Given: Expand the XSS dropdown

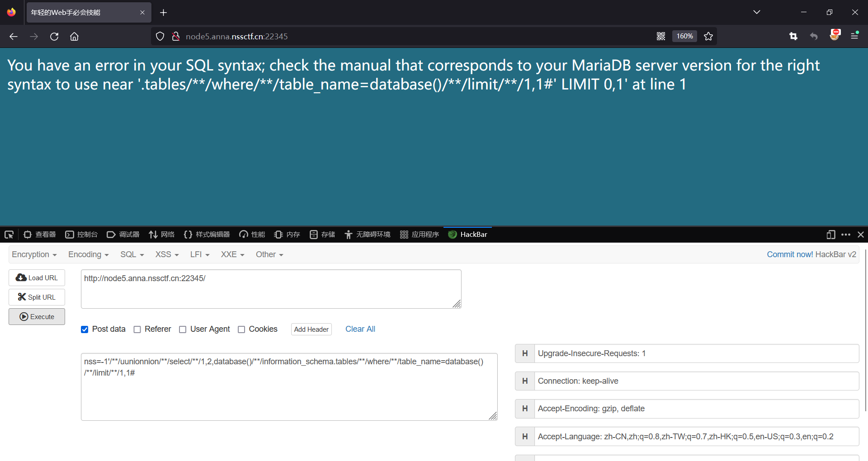Looking at the screenshot, I should tap(167, 254).
